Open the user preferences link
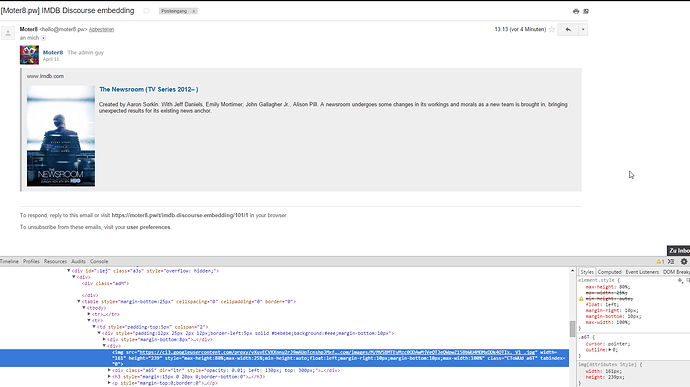The height and width of the screenshot is (387, 690). click(148, 227)
